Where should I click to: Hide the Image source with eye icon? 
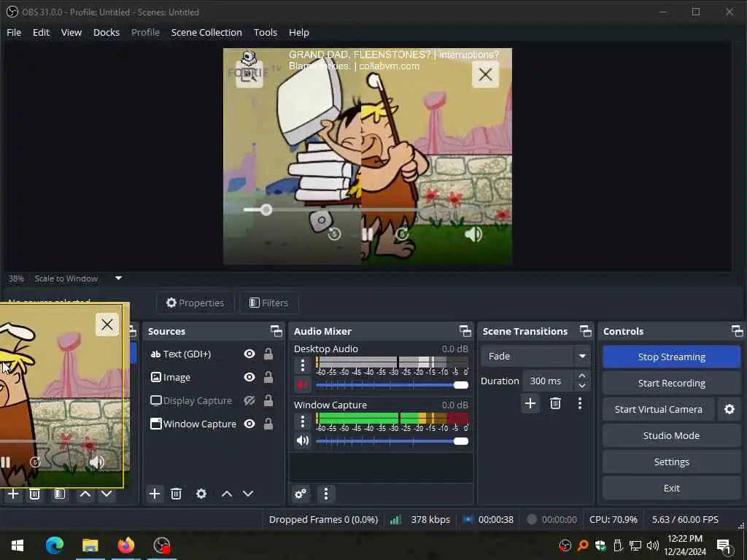tap(249, 377)
